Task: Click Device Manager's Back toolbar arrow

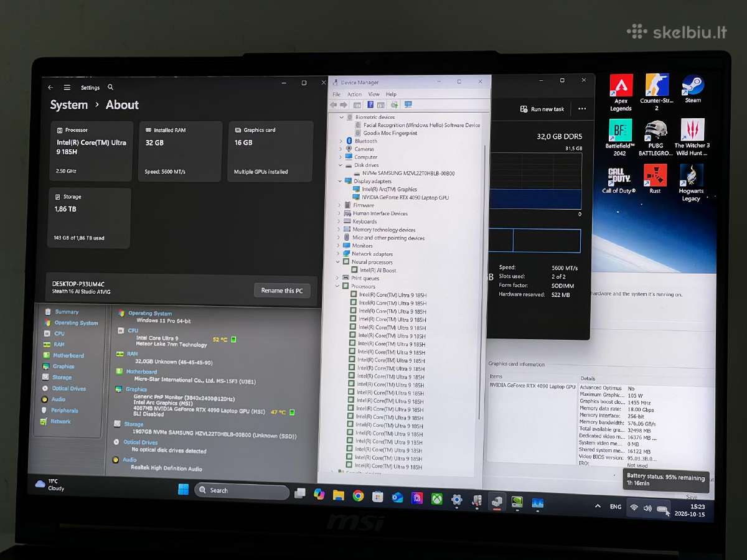Action: [334, 105]
